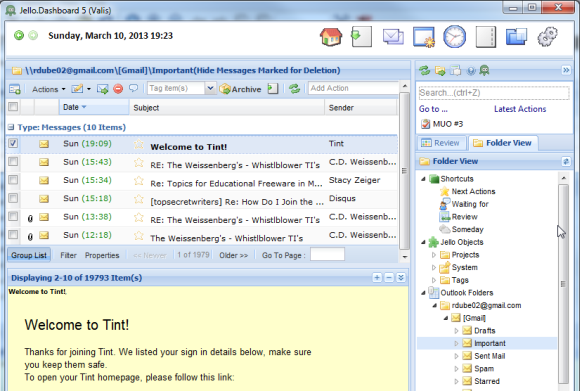Image resolution: width=580 pixels, height=391 pixels.
Task: Click the green Jello octopus icon
Action: point(484,70)
